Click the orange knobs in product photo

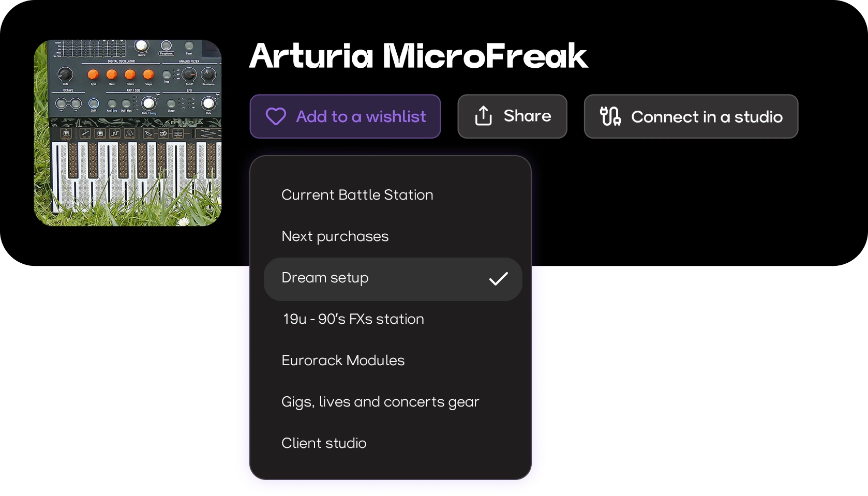click(121, 74)
